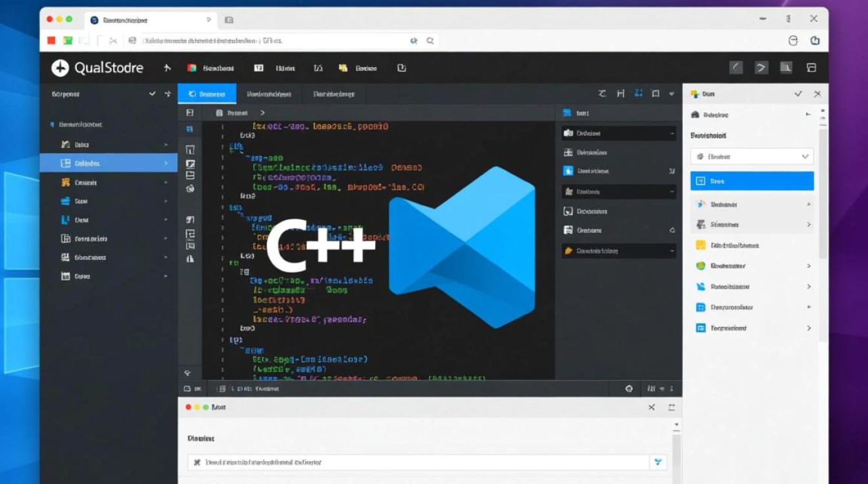
Task: Click into the search field in the bottom panel
Action: coord(420,462)
